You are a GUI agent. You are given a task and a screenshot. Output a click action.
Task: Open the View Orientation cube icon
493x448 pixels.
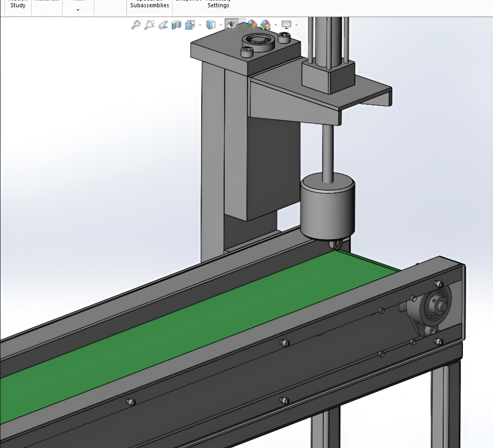coord(190,25)
